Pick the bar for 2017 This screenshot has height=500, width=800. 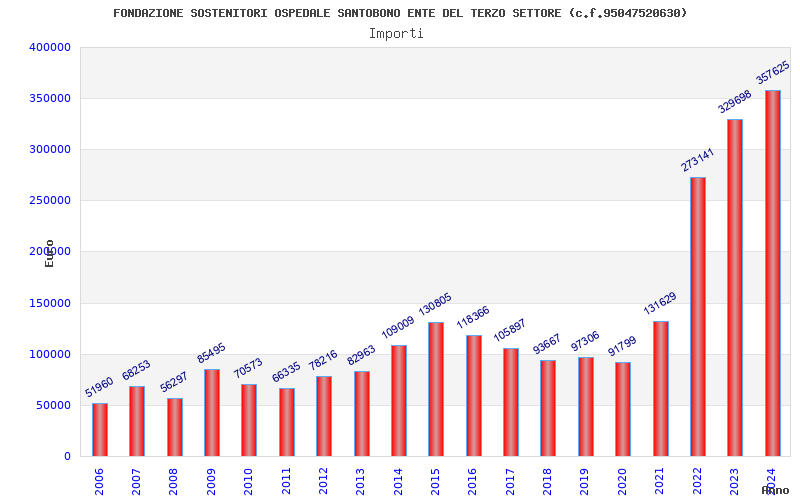[511, 402]
